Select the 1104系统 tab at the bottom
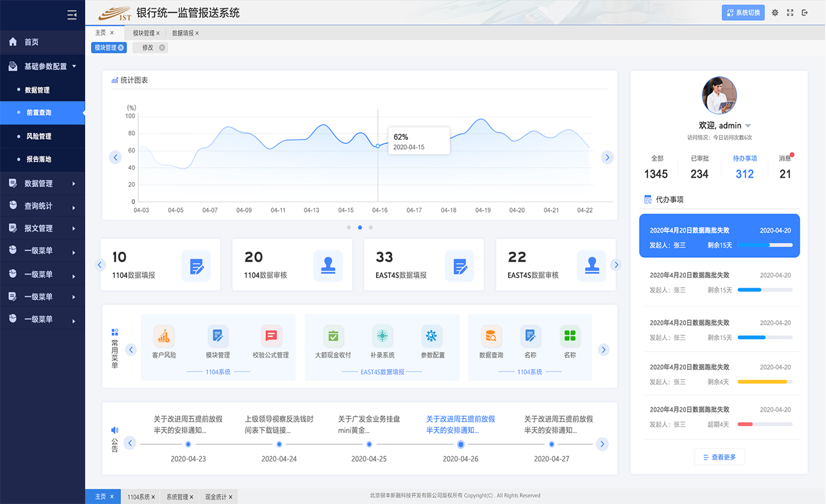 point(140,497)
